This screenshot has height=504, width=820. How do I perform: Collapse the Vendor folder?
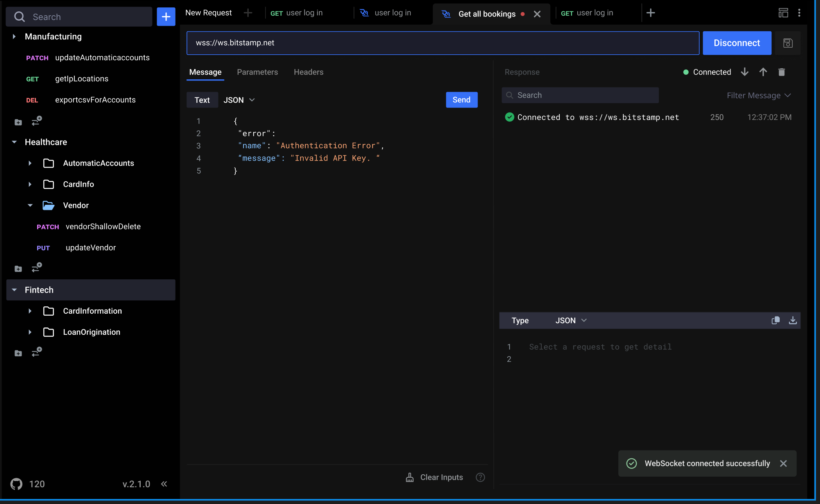pos(30,206)
